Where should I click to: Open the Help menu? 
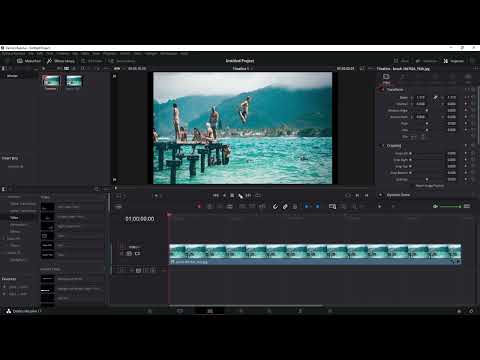tap(184, 53)
